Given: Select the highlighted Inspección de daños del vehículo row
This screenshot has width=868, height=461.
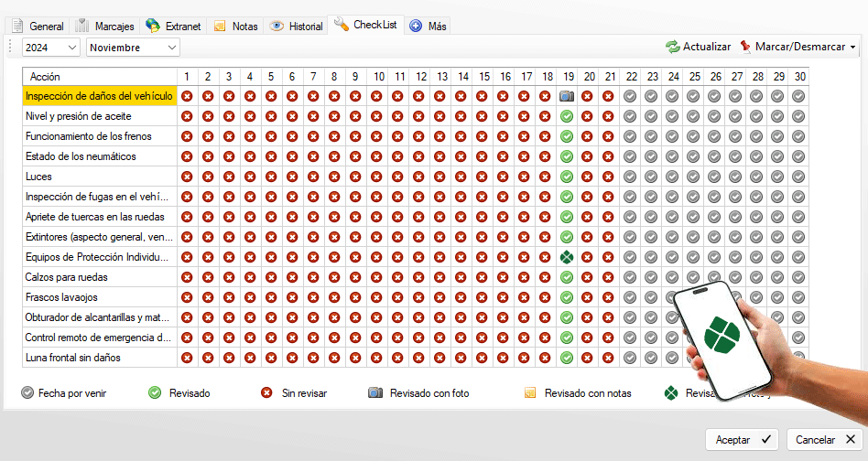Looking at the screenshot, I should click(x=99, y=96).
